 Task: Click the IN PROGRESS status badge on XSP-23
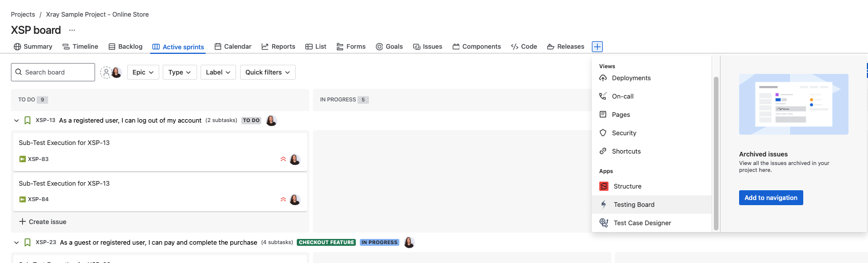point(379,242)
